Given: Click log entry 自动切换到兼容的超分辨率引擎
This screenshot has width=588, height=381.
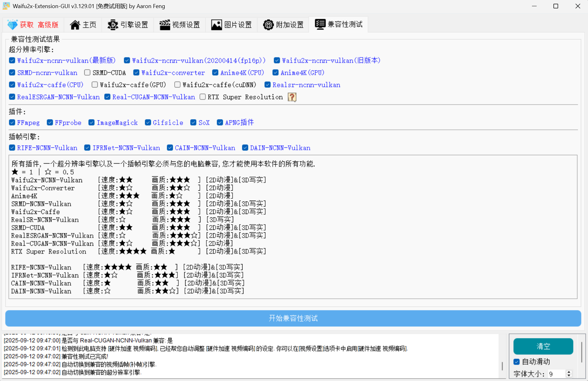Looking at the screenshot, I should tap(73, 372).
